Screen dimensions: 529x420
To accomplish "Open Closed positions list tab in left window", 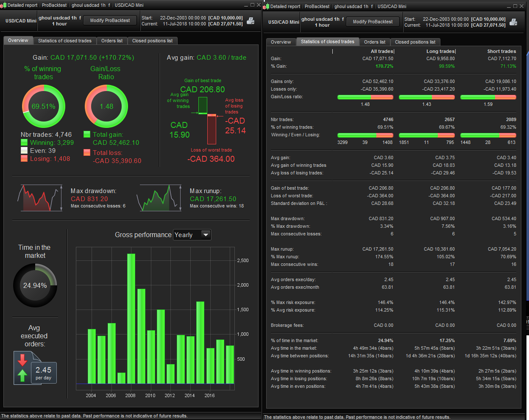I will [x=152, y=41].
